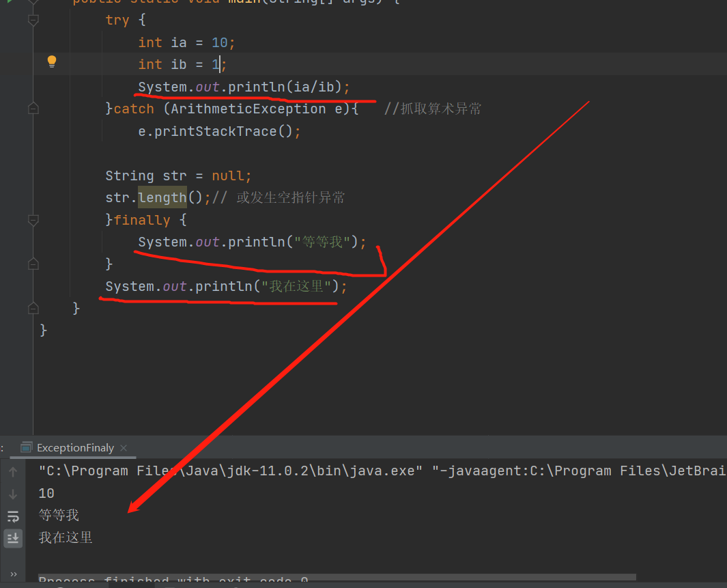Click the up arrow in run console
The height and width of the screenshot is (588, 727).
click(13, 472)
